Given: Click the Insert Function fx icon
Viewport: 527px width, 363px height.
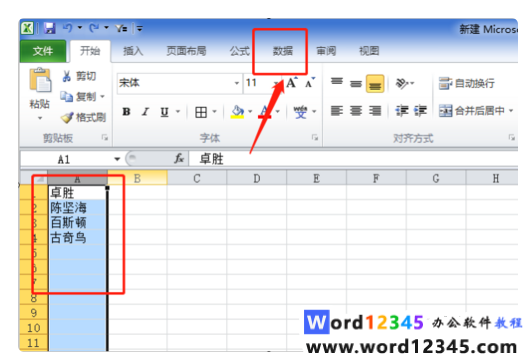Looking at the screenshot, I should 179,158.
